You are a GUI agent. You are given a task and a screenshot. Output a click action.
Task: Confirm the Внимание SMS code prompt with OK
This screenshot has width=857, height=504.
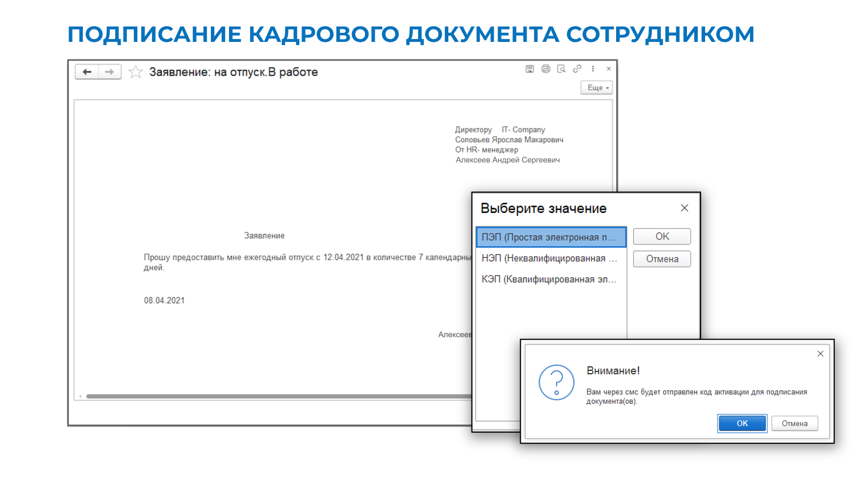pos(742,424)
